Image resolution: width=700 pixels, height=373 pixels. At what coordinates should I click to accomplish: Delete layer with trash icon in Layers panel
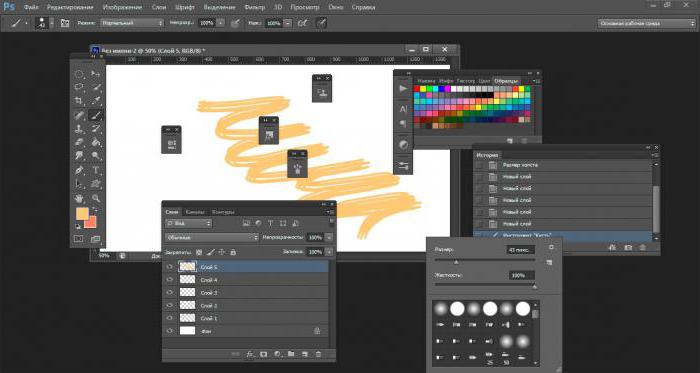click(318, 354)
